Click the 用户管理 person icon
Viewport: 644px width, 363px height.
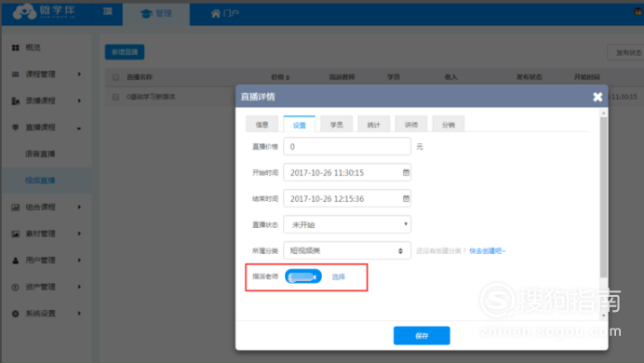(16, 261)
